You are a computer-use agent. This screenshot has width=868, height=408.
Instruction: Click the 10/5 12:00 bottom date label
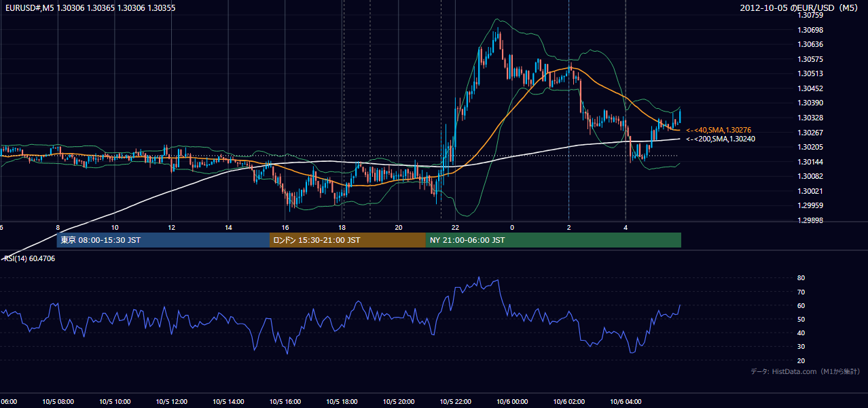[x=172, y=401]
